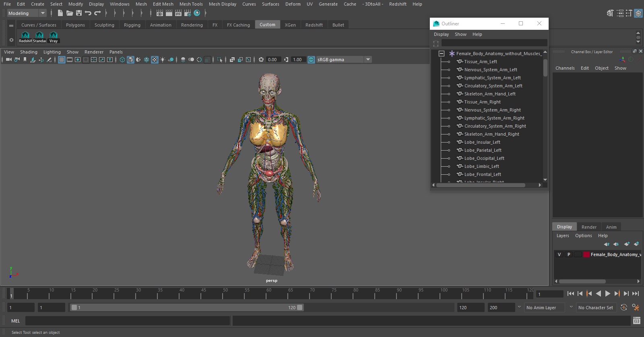Open the Modeling menu set dropdown
This screenshot has height=337, width=644.
point(27,13)
